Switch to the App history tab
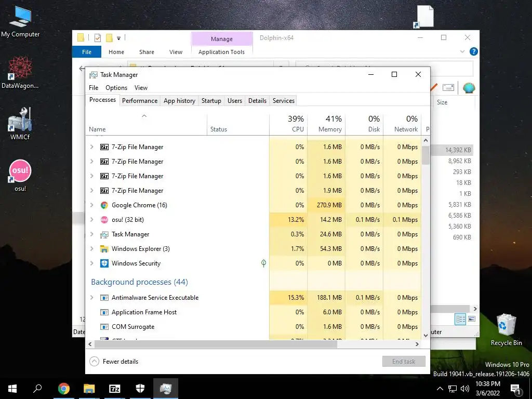This screenshot has width=532, height=399. click(x=179, y=101)
